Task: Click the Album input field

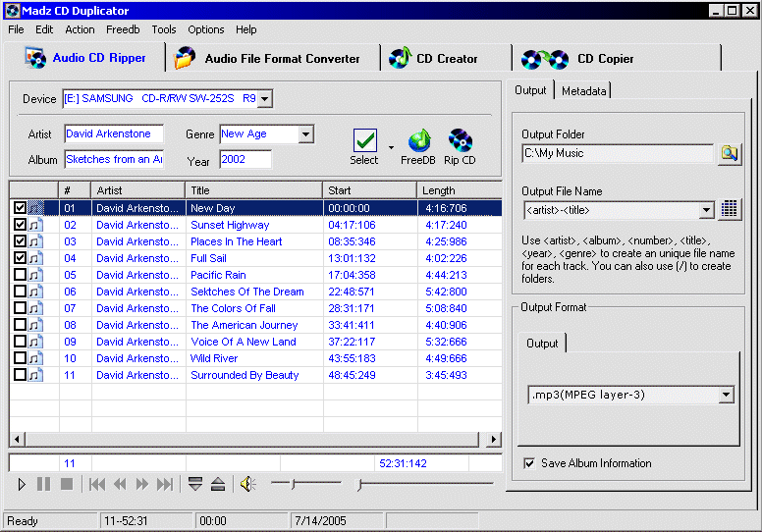Action: pos(114,159)
